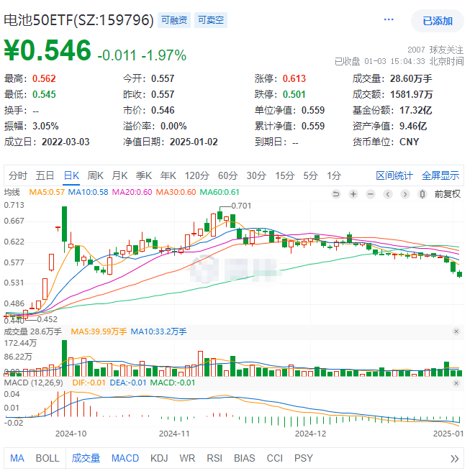Click the 已添加 watchlist button
Image resolution: width=475 pixels, height=476 pixels.
pos(437,21)
